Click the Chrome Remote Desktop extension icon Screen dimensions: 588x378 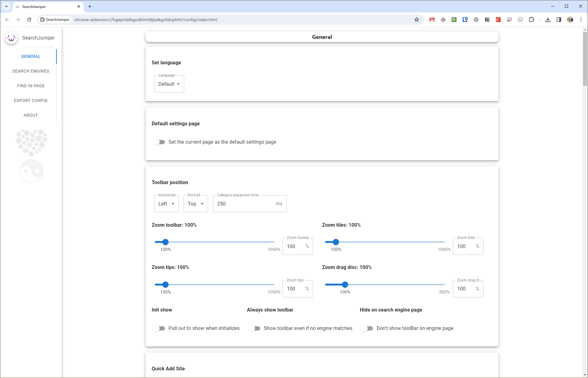(509, 20)
